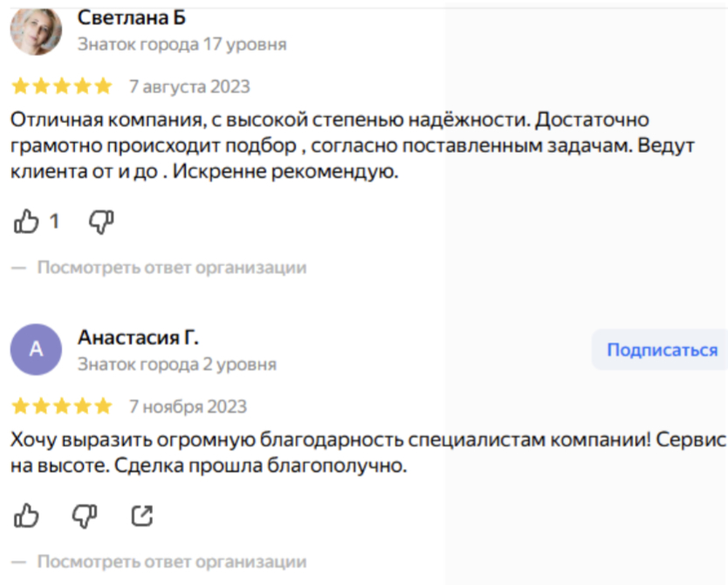Click the like count next to Светлана's thumbs up
The width and height of the screenshot is (728, 585).
tap(54, 223)
